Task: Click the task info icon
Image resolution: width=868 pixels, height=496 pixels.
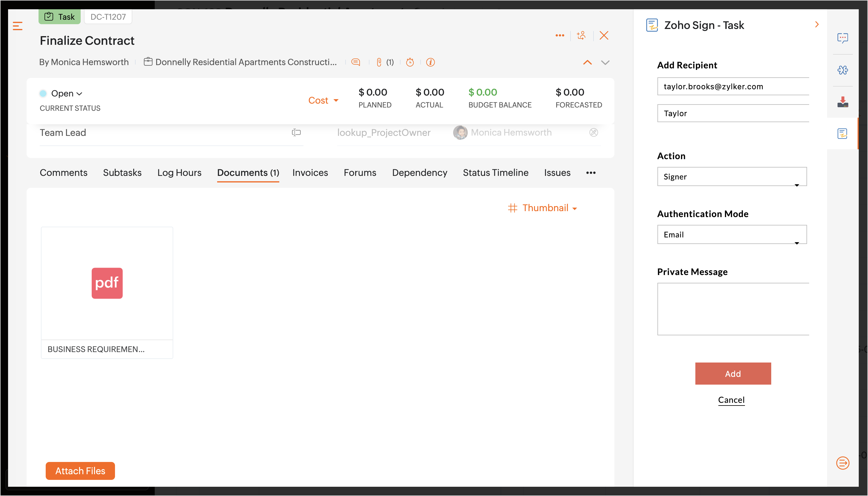Action: (430, 62)
